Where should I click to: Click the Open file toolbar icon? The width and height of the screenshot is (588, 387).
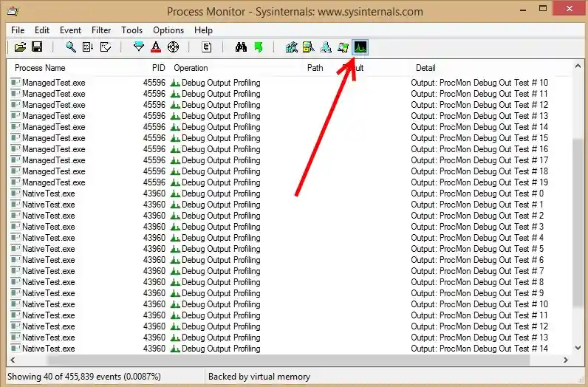point(20,47)
